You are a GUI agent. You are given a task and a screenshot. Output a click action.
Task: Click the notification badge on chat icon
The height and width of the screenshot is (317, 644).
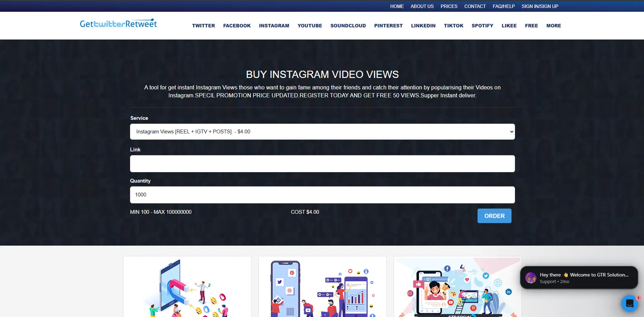638,298
